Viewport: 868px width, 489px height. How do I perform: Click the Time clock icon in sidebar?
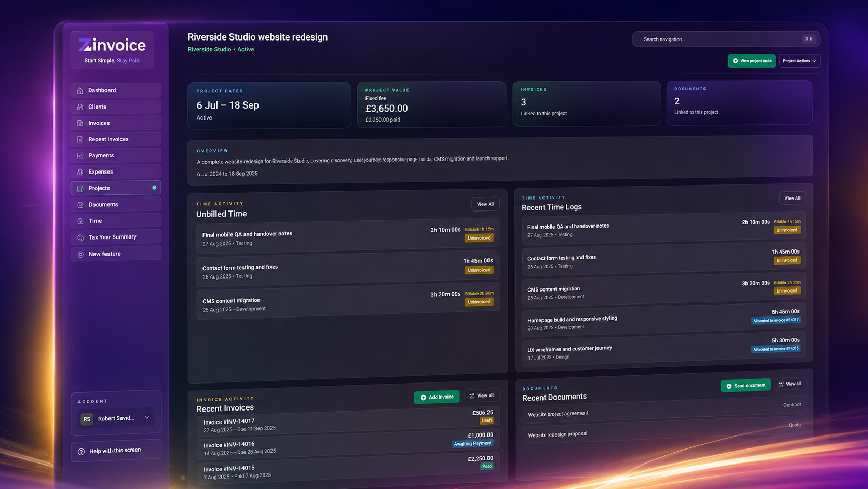(x=80, y=221)
